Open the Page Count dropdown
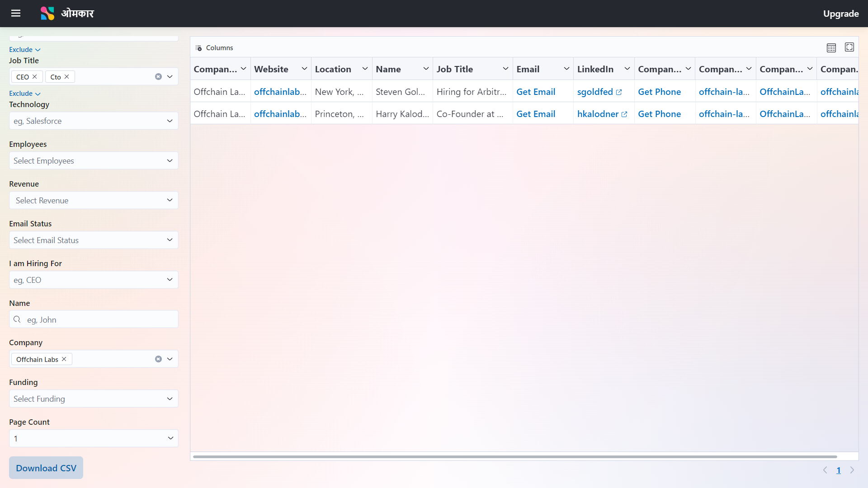Viewport: 868px width, 488px height. 94,438
